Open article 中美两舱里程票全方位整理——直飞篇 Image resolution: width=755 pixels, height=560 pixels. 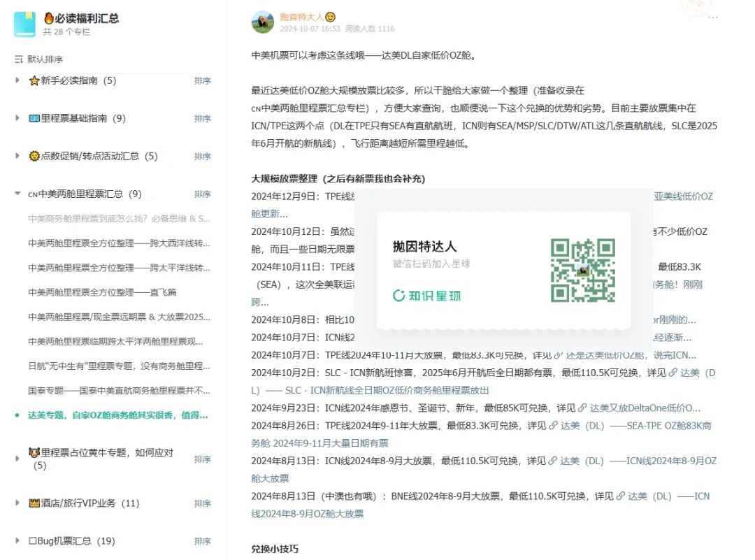102,292
